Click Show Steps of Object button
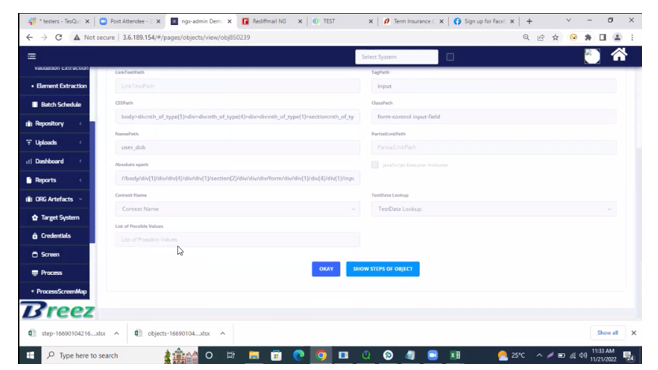 point(383,269)
